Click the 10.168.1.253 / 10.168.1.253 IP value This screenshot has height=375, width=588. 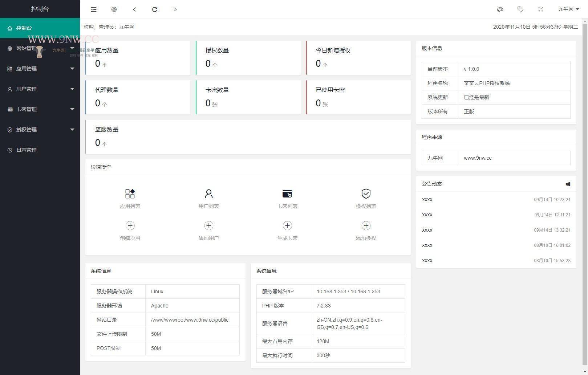(348, 292)
